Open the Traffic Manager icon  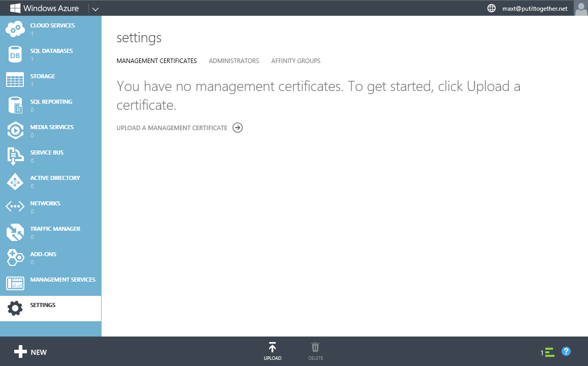point(15,232)
